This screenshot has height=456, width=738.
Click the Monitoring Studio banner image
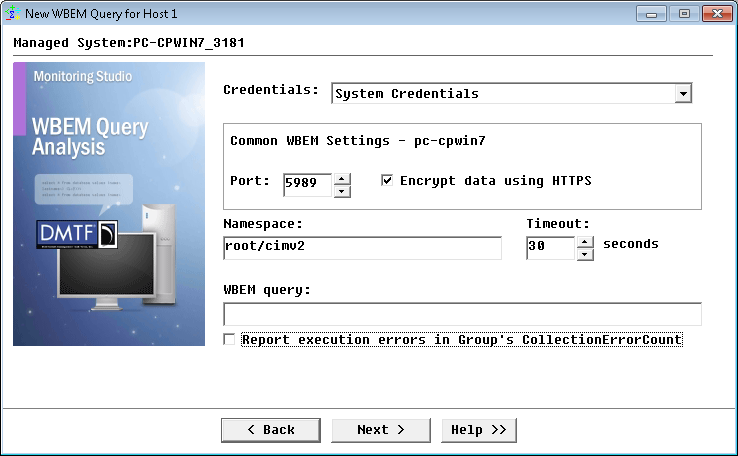point(109,204)
